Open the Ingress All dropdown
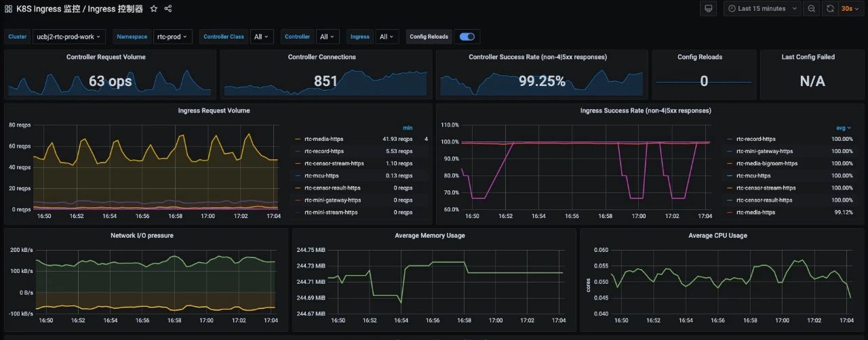This screenshot has height=340, width=868. point(387,37)
